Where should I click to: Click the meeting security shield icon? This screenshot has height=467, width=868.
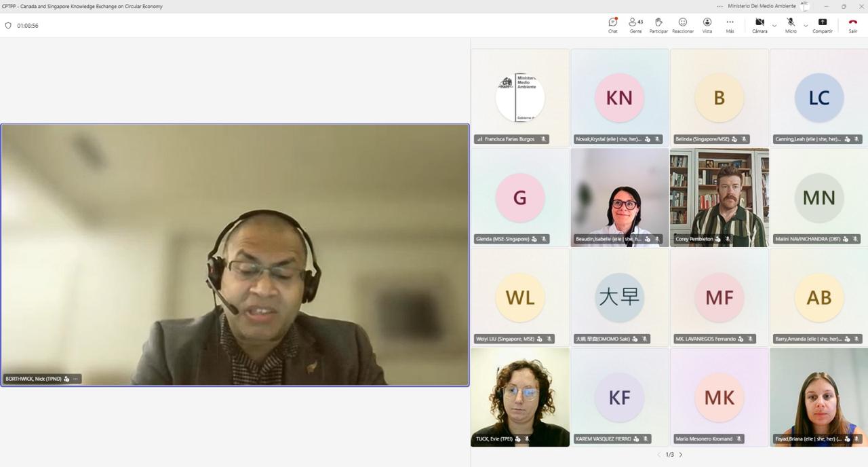tap(8, 25)
